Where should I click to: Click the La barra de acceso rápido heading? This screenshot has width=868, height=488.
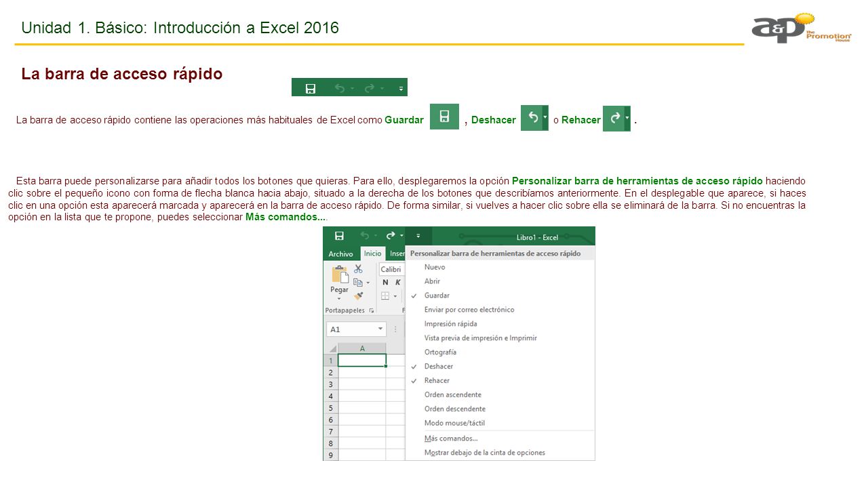122,74
